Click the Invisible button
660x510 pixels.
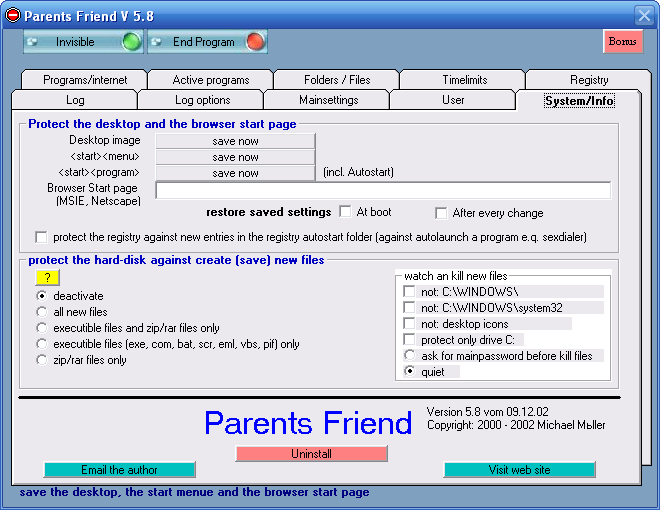click(x=83, y=42)
